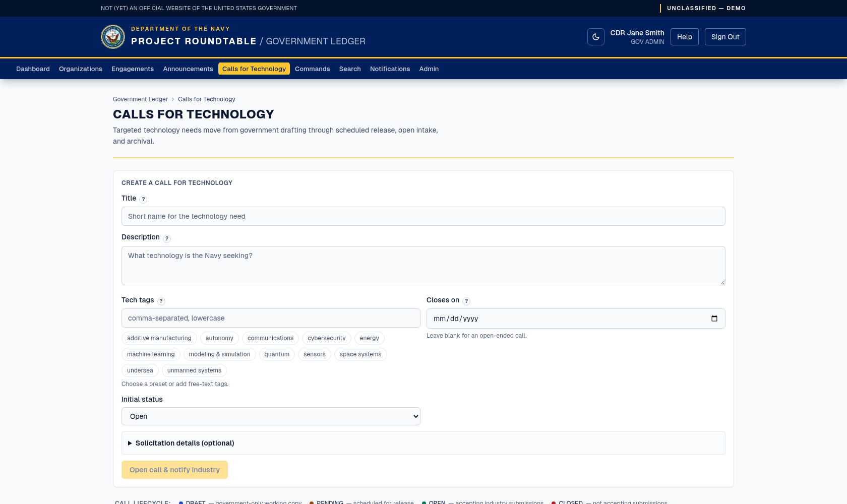This screenshot has height=504, width=847.
Task: Click the Sign Out button
Action: tap(725, 37)
